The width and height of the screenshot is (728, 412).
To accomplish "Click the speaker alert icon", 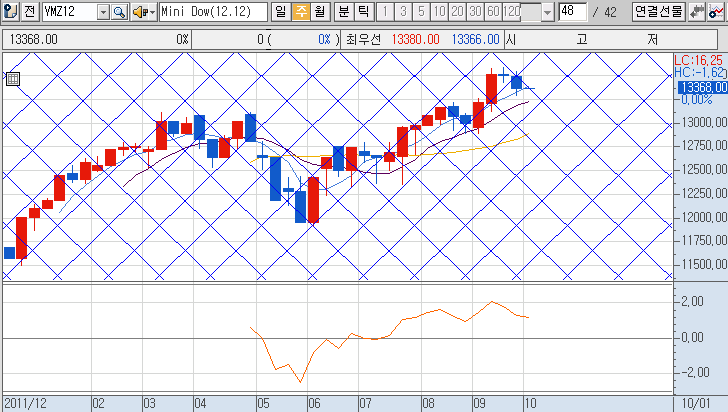I will [x=138, y=12].
